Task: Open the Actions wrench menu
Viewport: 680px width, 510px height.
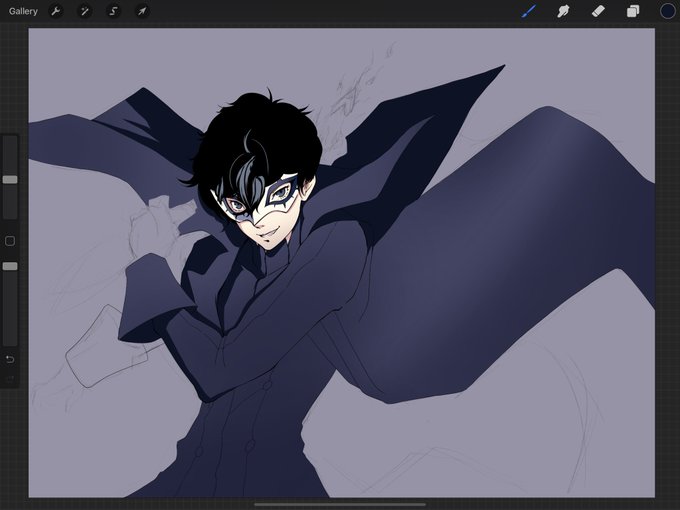Action: (56, 11)
